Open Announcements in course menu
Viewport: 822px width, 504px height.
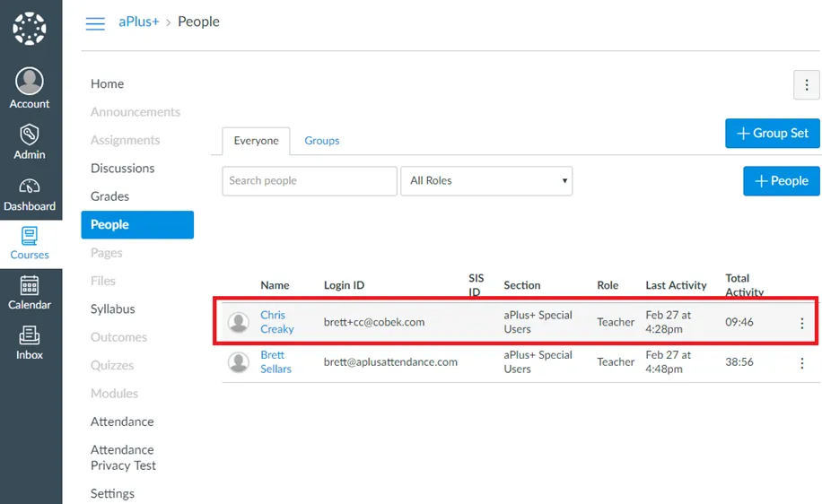[136, 112]
